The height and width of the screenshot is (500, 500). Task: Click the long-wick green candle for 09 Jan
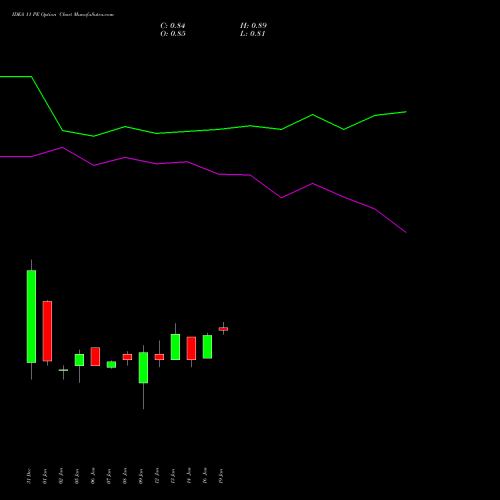pyautogui.click(x=143, y=368)
